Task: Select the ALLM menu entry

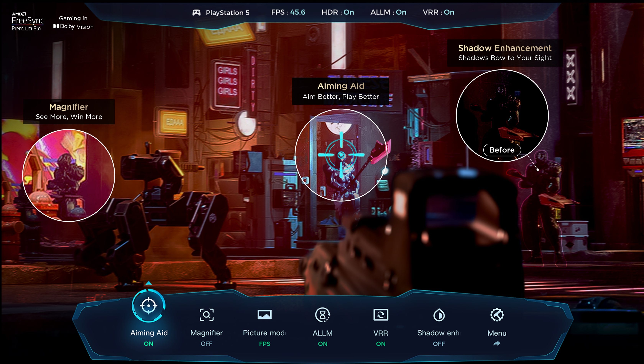Action: click(323, 333)
